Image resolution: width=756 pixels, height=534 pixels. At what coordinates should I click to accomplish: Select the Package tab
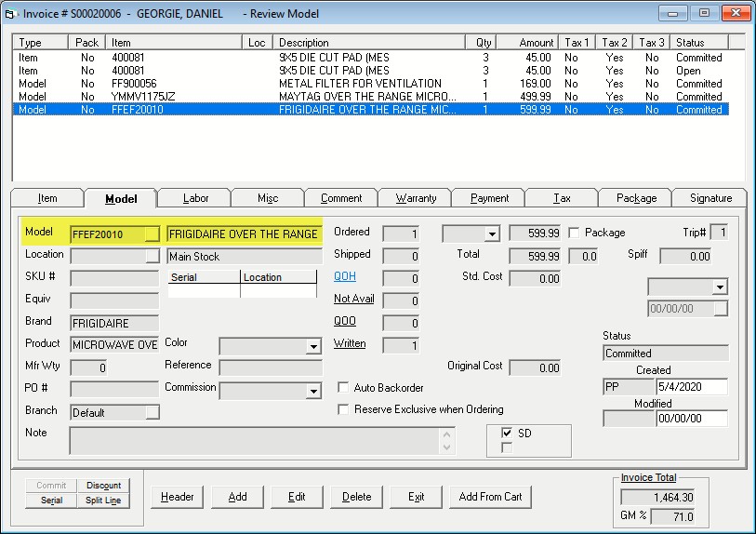(x=636, y=198)
